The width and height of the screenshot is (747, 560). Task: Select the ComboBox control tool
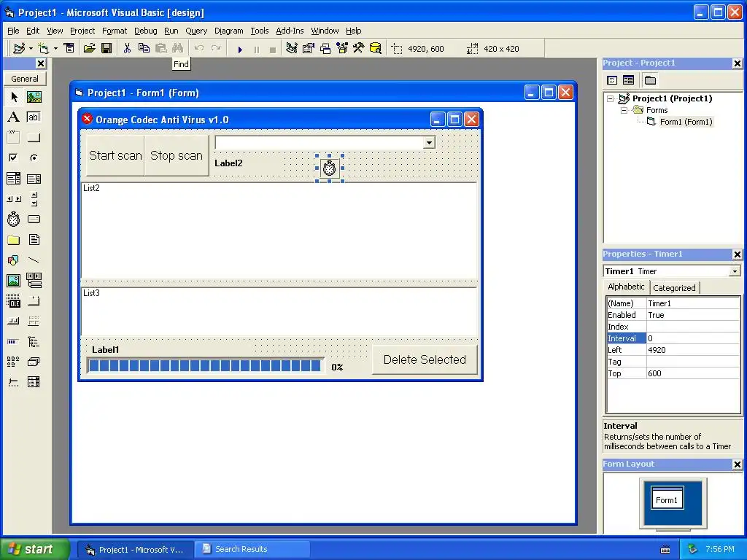(14, 179)
